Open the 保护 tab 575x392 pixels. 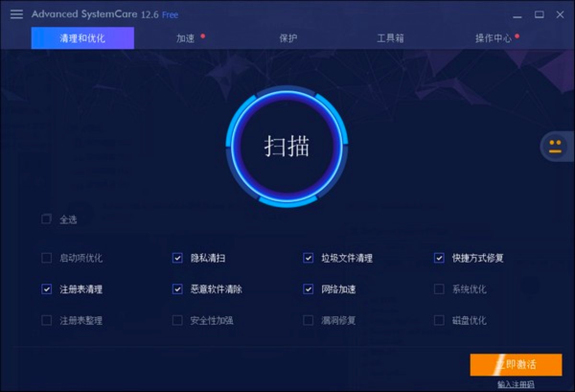[x=287, y=38]
